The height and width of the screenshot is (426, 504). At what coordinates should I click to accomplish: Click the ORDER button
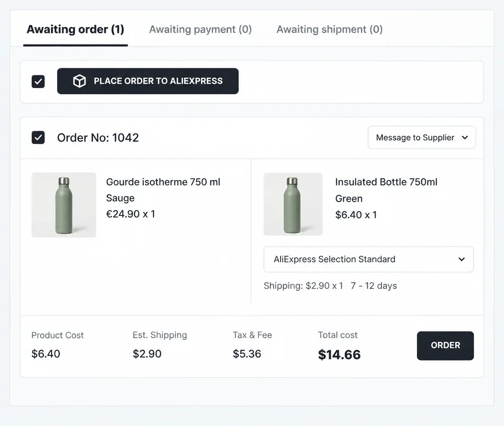click(445, 345)
